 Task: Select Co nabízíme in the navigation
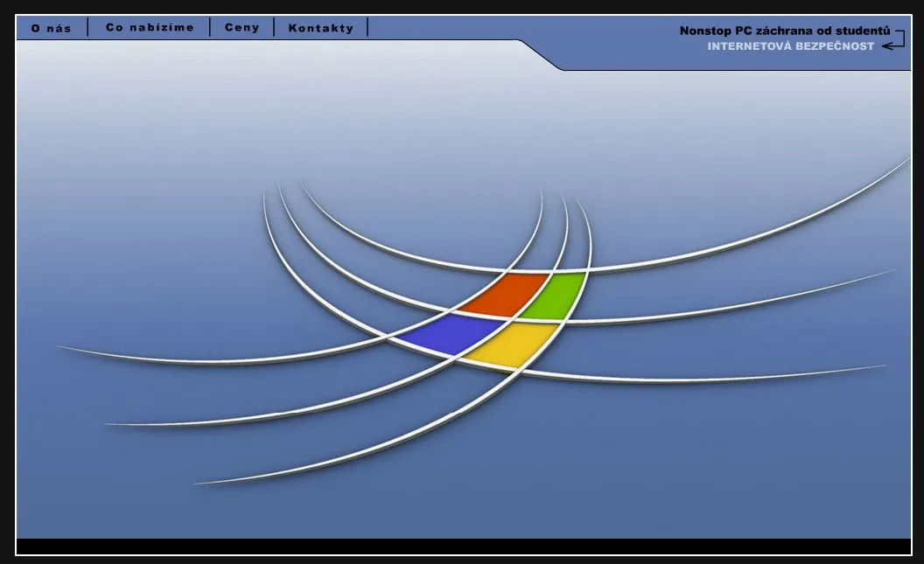click(150, 28)
